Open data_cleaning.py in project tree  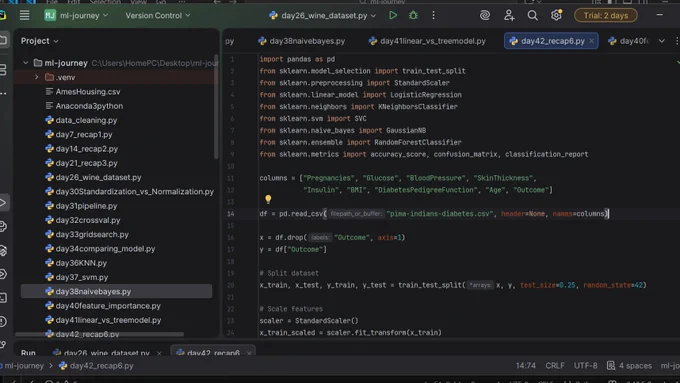click(x=82, y=120)
